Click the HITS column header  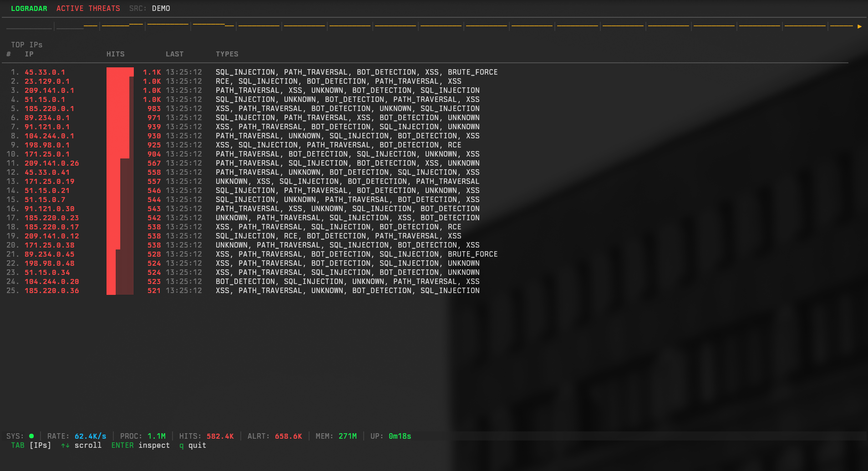tap(116, 54)
